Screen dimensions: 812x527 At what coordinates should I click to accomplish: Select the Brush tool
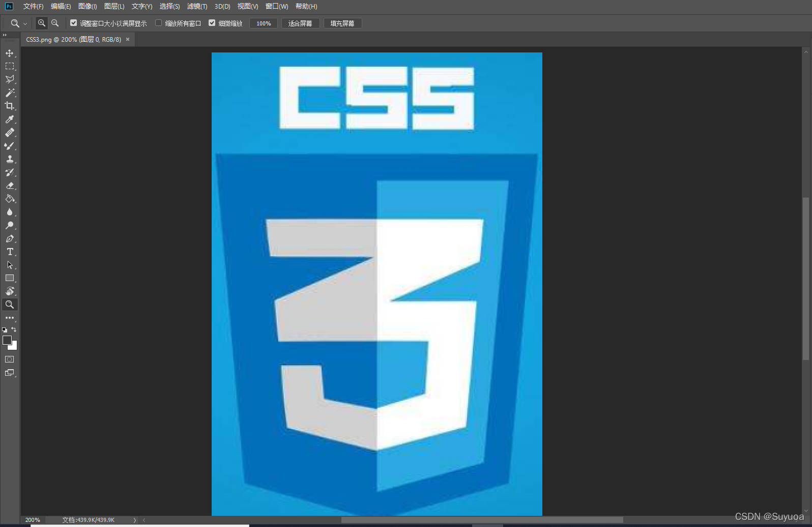click(10, 146)
